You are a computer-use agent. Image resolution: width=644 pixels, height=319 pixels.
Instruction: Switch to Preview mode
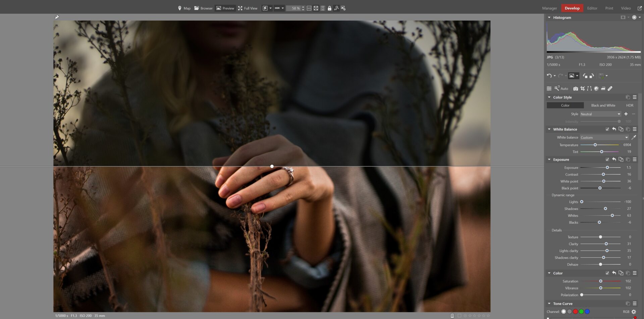click(x=225, y=8)
